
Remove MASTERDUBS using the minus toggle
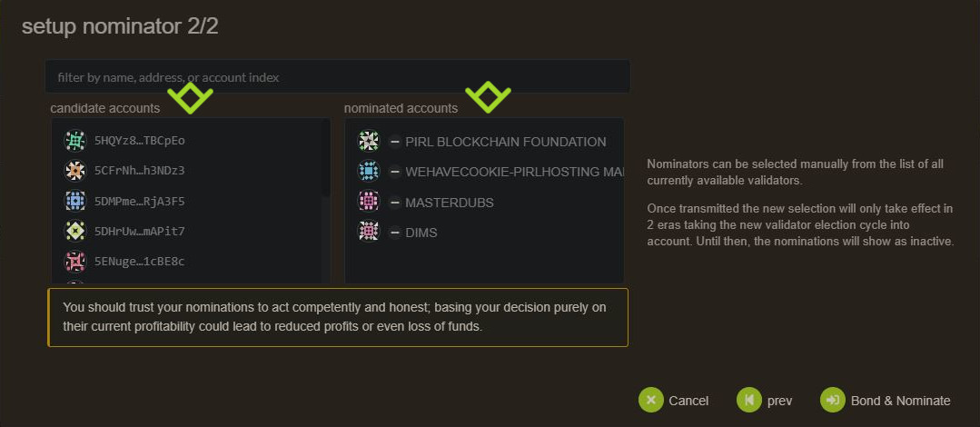click(x=394, y=202)
